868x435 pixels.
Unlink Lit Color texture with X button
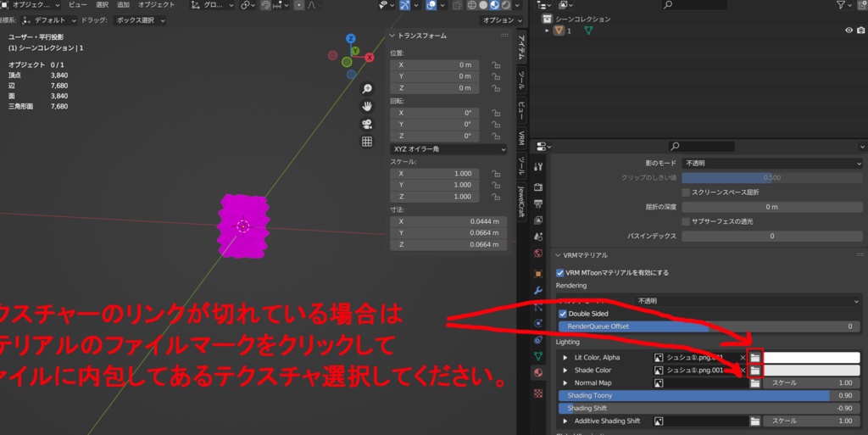743,358
